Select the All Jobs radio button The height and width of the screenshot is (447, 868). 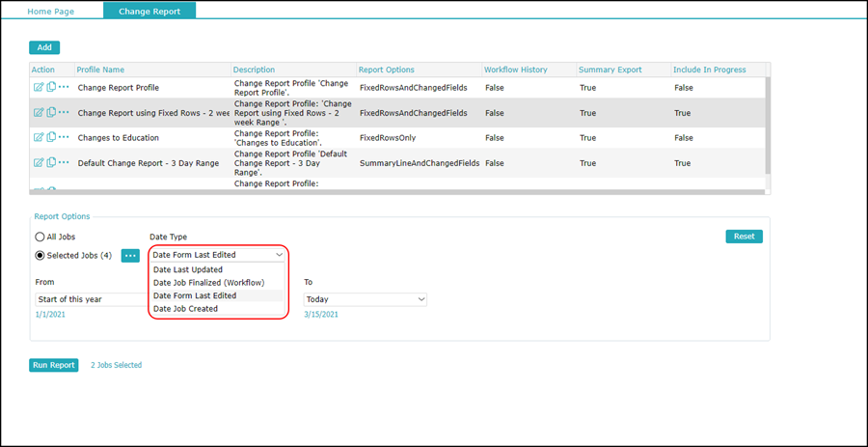[40, 237]
